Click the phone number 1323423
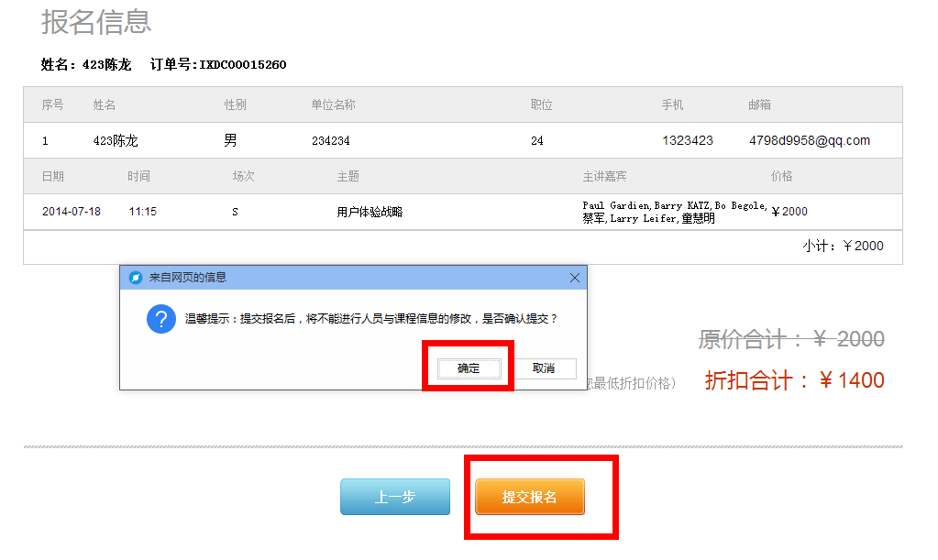Image resolution: width=938 pixels, height=560 pixels. (687, 141)
